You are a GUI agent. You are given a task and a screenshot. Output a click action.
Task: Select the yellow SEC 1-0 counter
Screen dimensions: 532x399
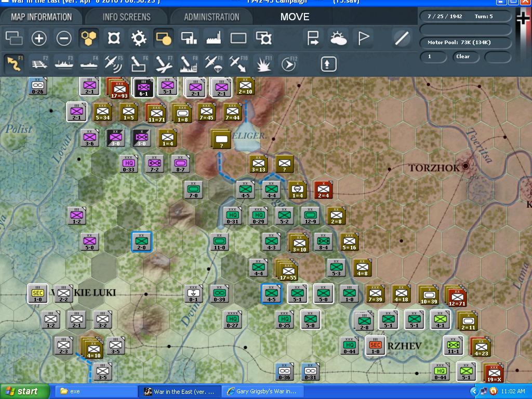click(37, 294)
